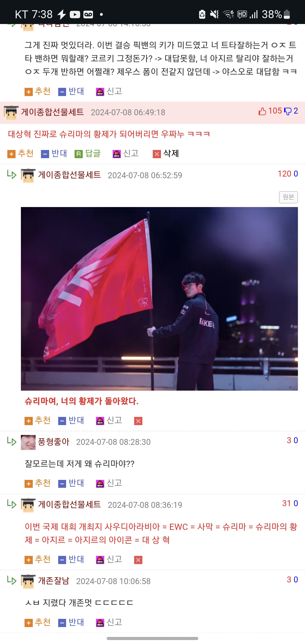Open original image with 원본 button
This screenshot has height=644, width=305.
pos(288,197)
